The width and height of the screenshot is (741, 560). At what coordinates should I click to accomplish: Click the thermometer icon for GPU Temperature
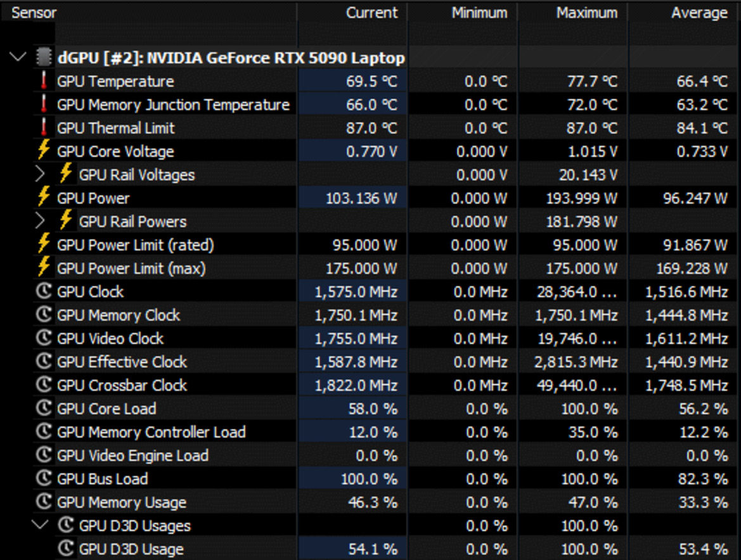coord(44,80)
